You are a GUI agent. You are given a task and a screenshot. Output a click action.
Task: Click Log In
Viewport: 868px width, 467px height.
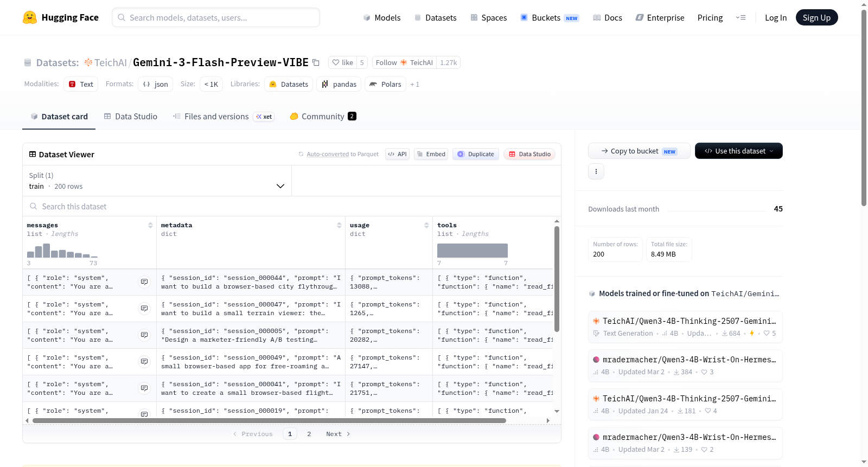coord(776,17)
